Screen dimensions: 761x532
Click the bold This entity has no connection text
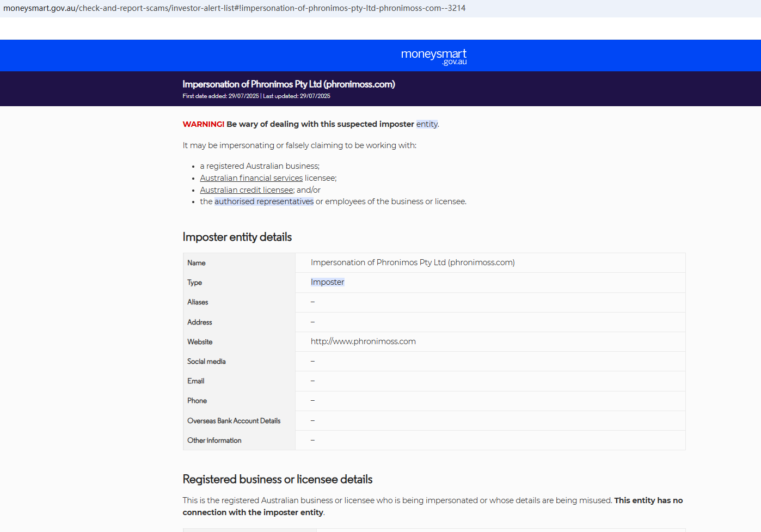click(x=433, y=506)
